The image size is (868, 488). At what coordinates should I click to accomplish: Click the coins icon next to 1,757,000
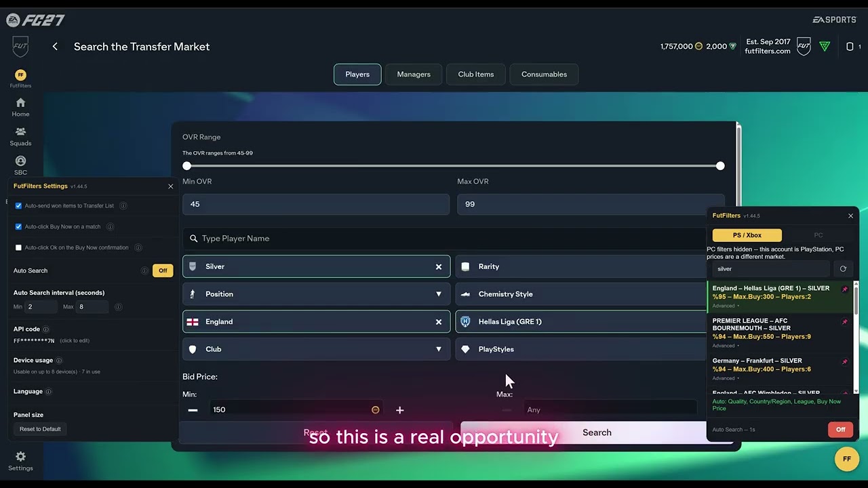pos(698,47)
